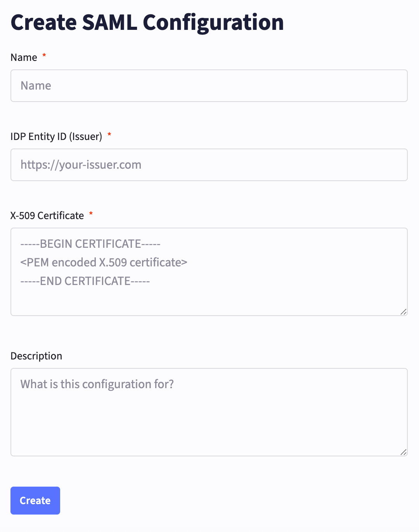Click the "Create SAML Configuration" heading

click(147, 22)
